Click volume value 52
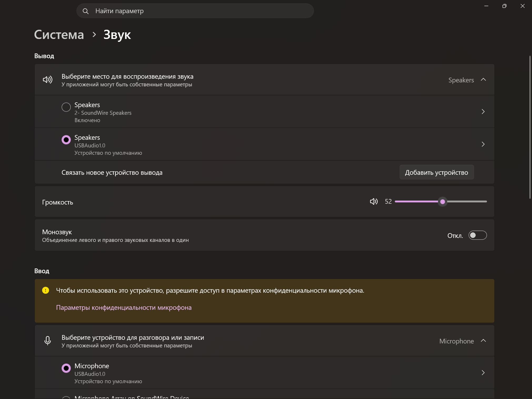 point(388,202)
